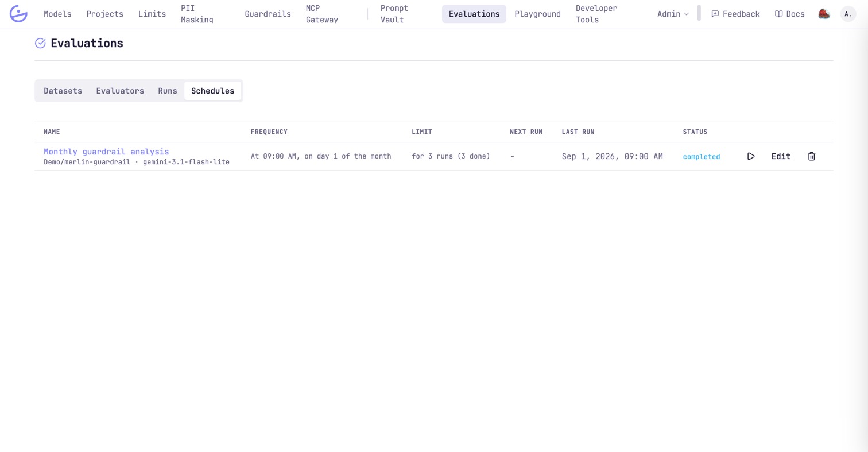868x452 pixels.
Task: Click the red avatar icon beside Docs
Action: [824, 14]
